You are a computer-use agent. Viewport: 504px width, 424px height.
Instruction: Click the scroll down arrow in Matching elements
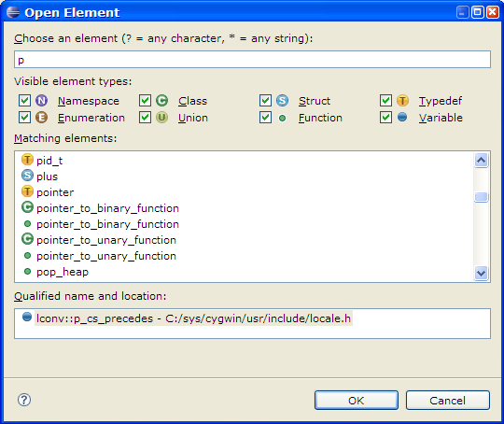[x=482, y=273]
